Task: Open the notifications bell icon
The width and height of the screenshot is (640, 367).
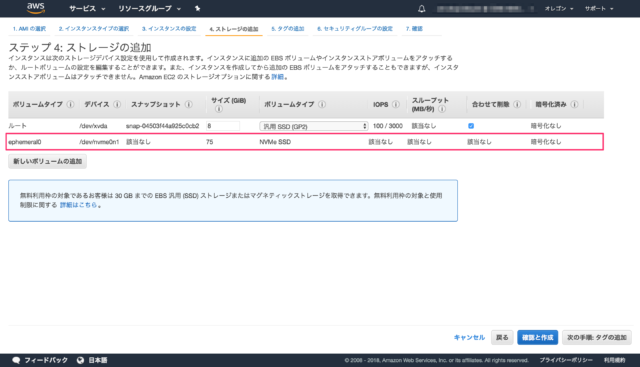Action: point(422,9)
